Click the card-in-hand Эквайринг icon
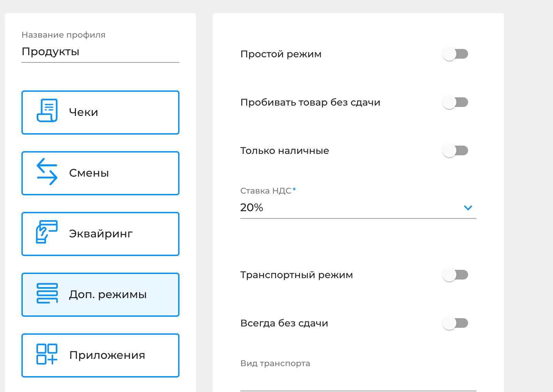553x392 pixels. coord(47,232)
